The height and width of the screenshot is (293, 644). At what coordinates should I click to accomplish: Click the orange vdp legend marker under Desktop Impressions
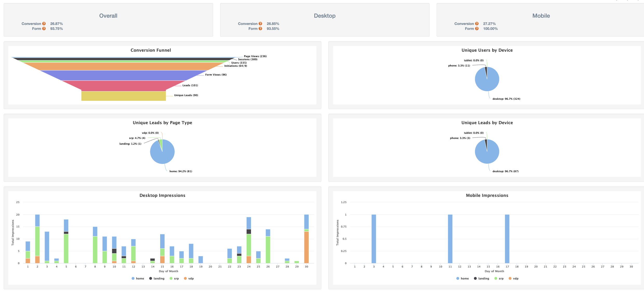coord(185,278)
